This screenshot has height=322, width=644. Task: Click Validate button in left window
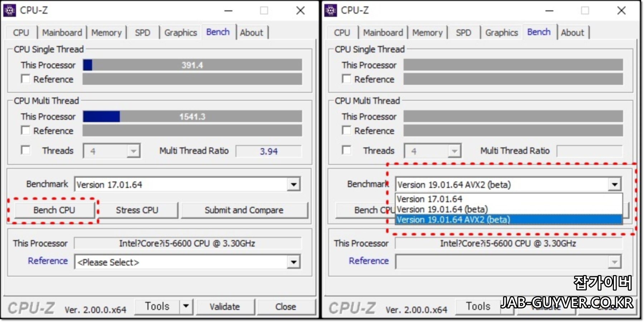coord(225,307)
